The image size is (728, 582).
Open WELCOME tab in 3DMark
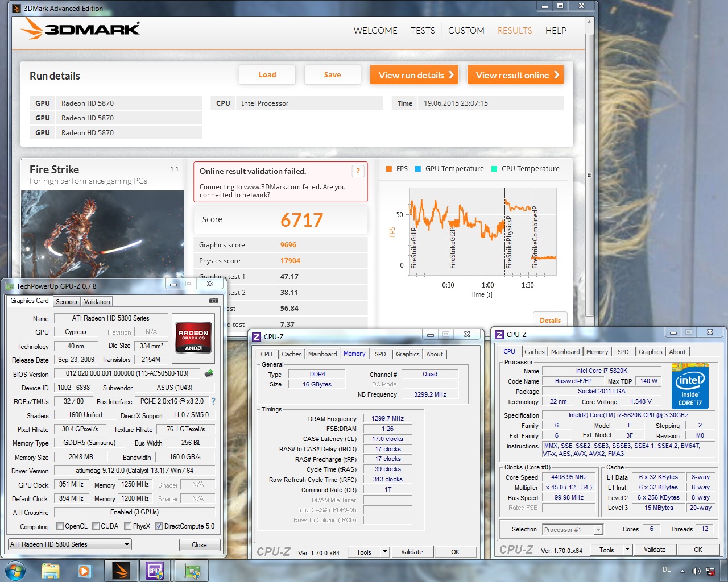(375, 31)
